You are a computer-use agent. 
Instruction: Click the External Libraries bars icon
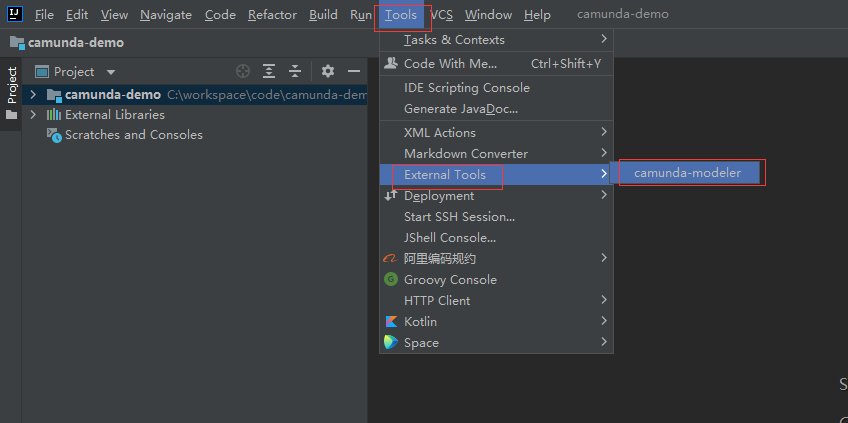(54, 115)
